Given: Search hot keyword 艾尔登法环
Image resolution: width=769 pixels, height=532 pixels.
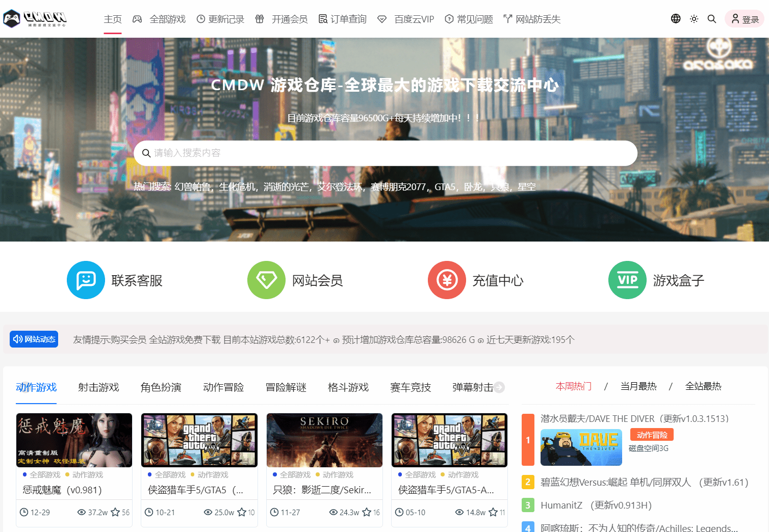Looking at the screenshot, I should (x=339, y=187).
